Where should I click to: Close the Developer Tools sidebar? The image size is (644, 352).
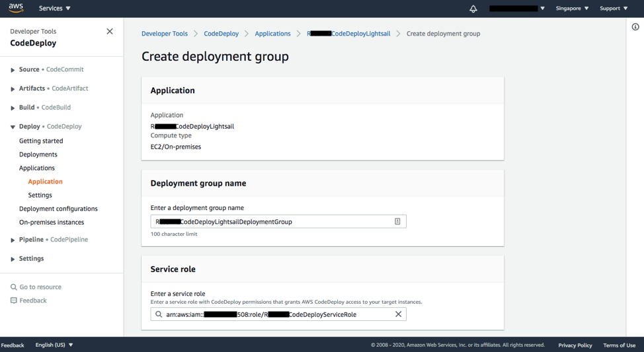110,31
